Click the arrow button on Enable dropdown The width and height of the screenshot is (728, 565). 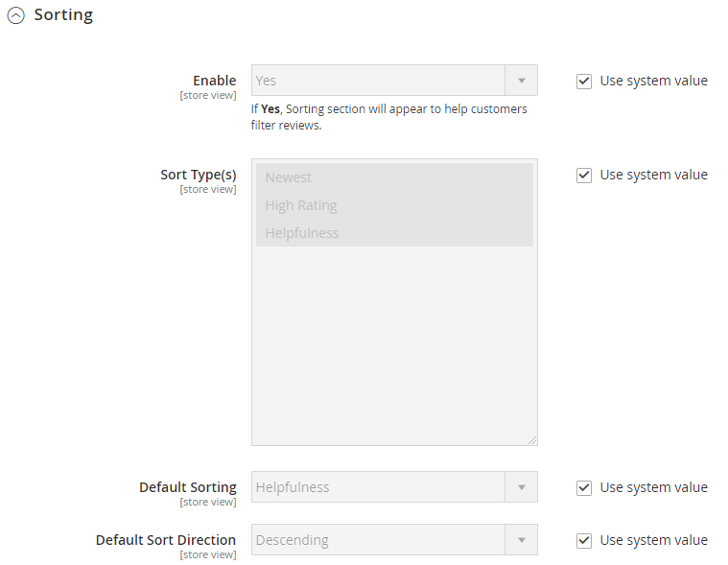tap(522, 81)
